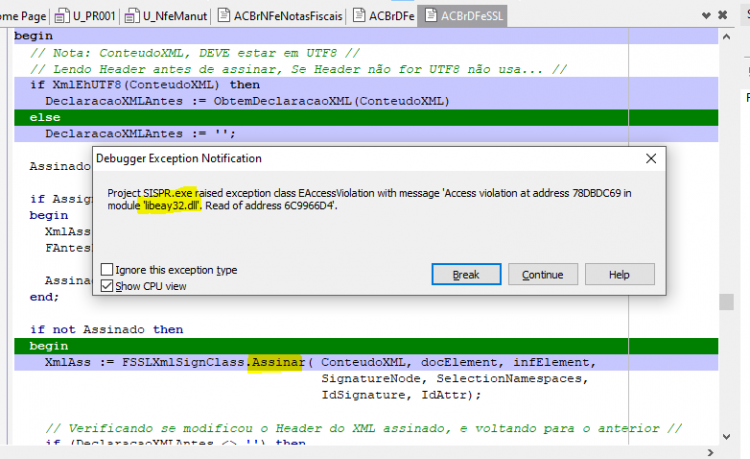The width and height of the screenshot is (750, 459).
Task: Click 'docElement' parameter in code
Action: (x=459, y=362)
